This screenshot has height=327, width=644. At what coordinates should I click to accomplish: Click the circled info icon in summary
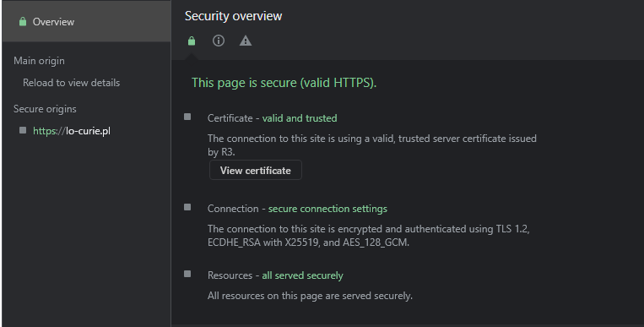tap(219, 41)
